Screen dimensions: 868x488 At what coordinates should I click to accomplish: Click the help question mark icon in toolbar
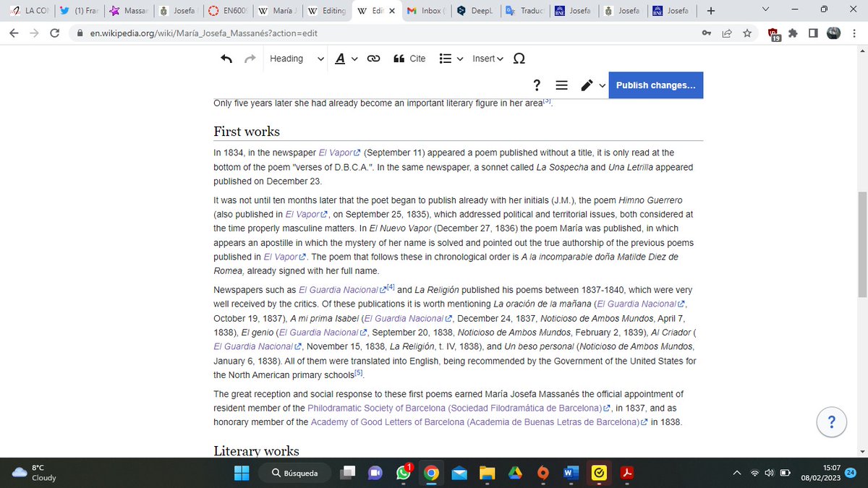tap(537, 85)
